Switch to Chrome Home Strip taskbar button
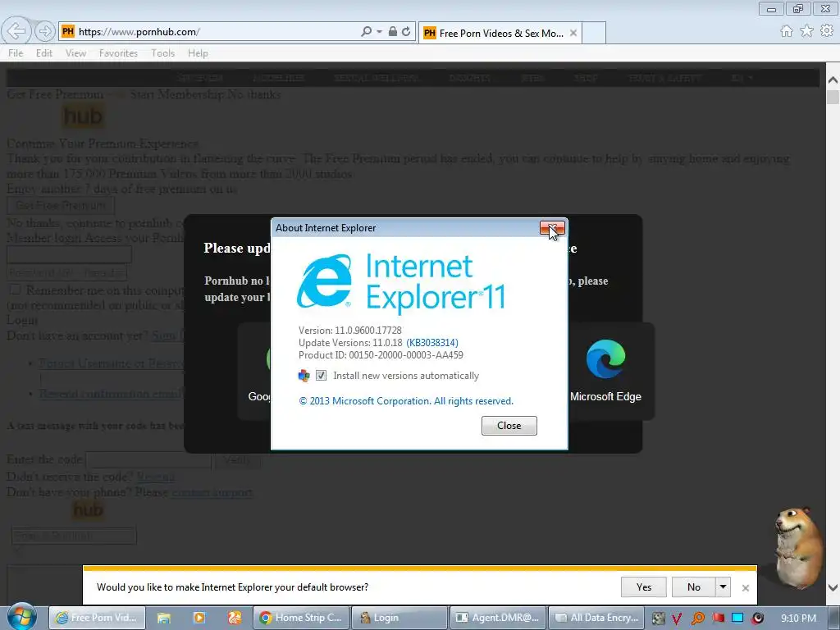Image resolution: width=840 pixels, height=630 pixels. point(300,618)
